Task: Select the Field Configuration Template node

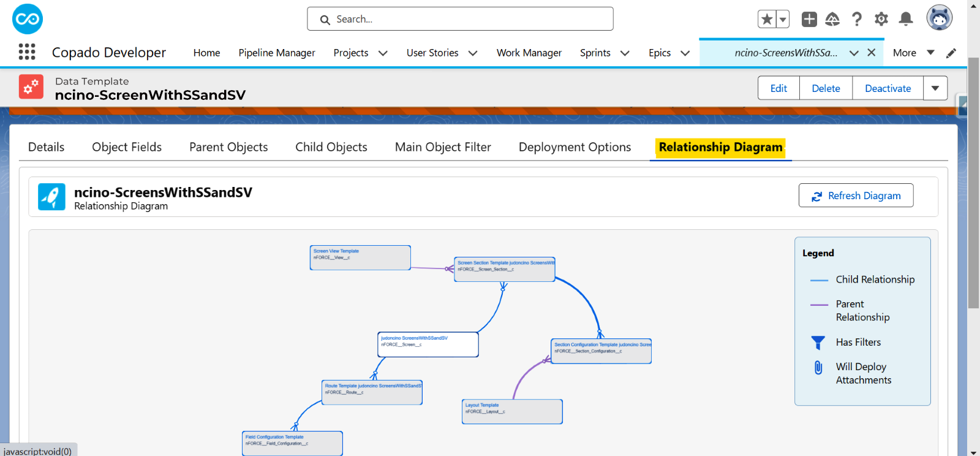Action: click(292, 443)
